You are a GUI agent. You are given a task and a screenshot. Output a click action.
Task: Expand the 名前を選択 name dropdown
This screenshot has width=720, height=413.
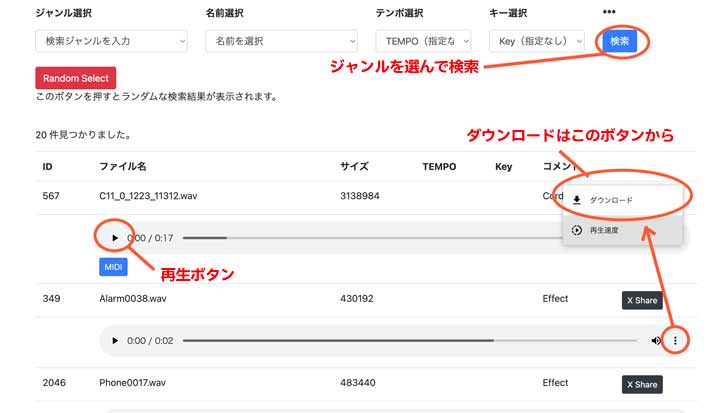[x=281, y=41]
